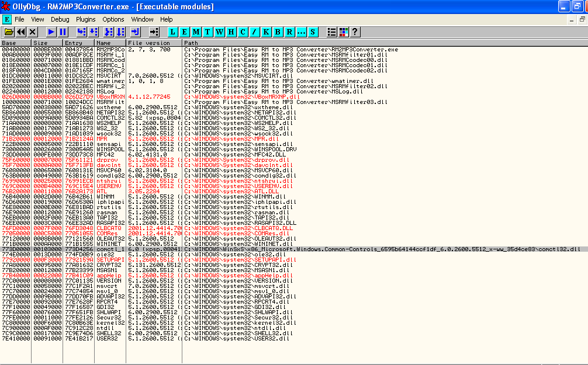This screenshot has width=588, height=365.
Task: Open Memory map with M button
Action: [196, 32]
